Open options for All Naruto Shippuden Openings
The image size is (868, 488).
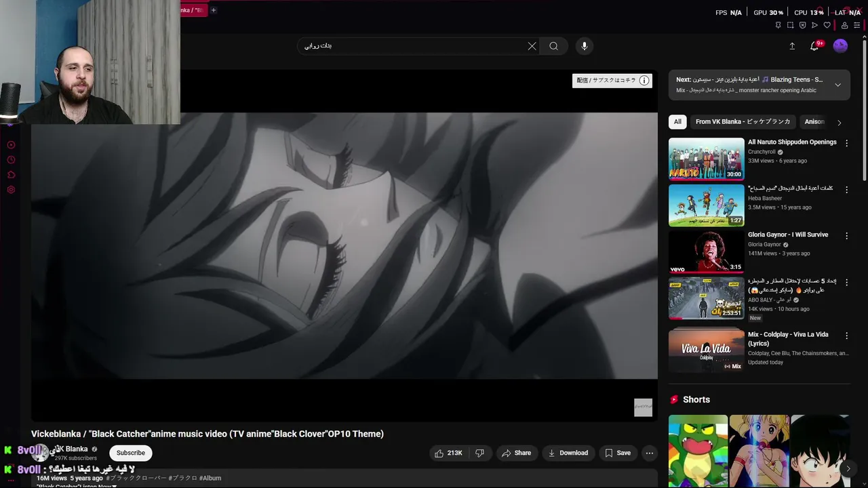[x=846, y=144]
